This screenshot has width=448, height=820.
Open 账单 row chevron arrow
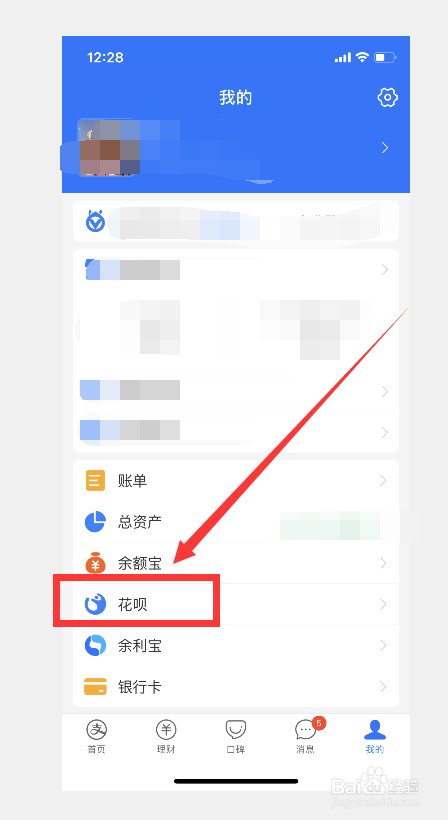[x=384, y=481]
